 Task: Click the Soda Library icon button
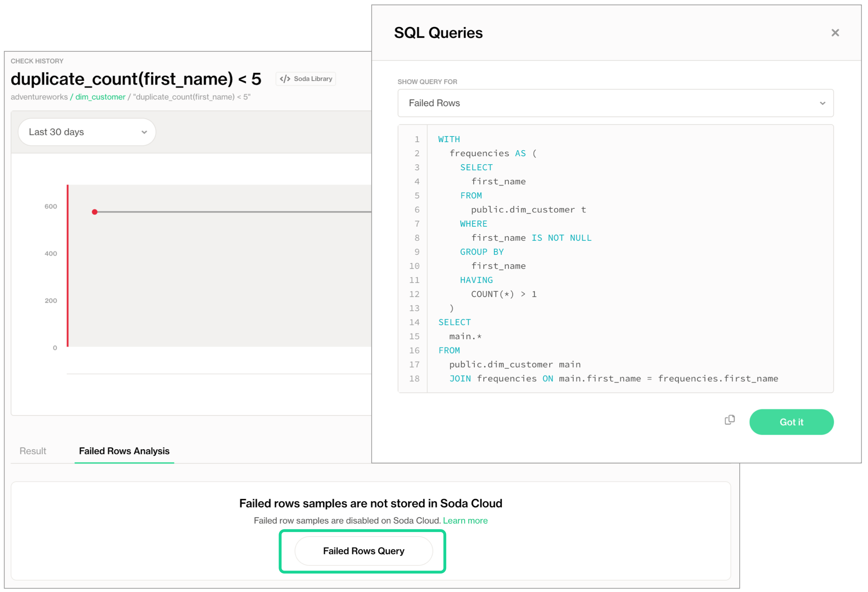[x=305, y=78]
